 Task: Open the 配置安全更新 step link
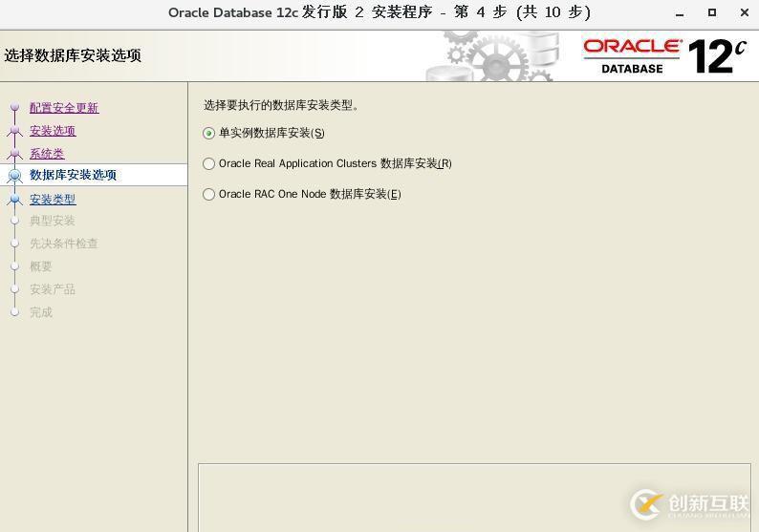64,108
